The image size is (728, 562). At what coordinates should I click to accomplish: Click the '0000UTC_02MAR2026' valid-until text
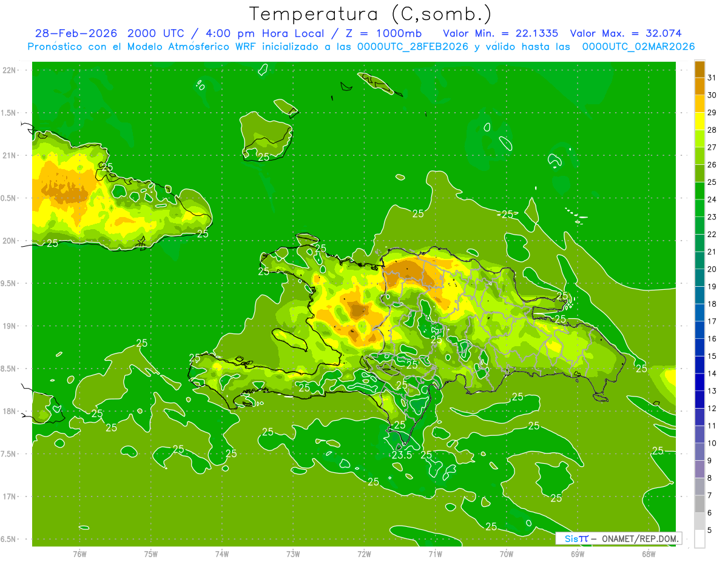638,47
